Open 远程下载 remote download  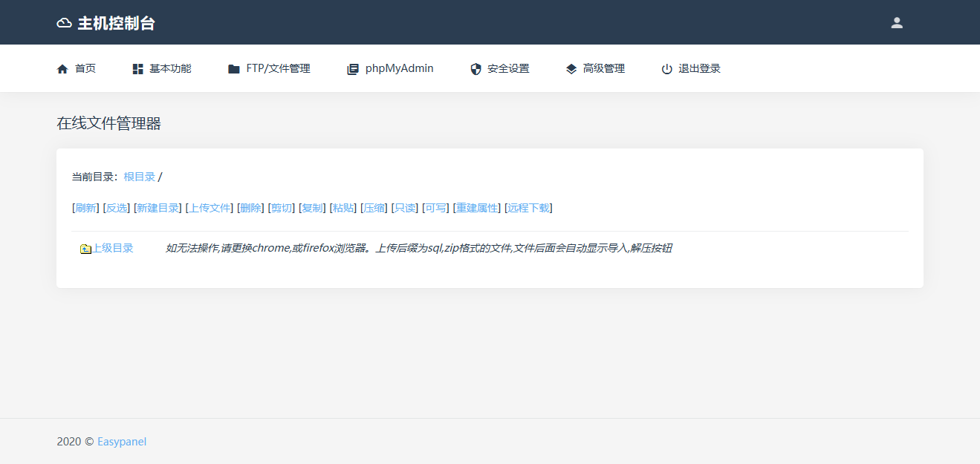pos(528,208)
